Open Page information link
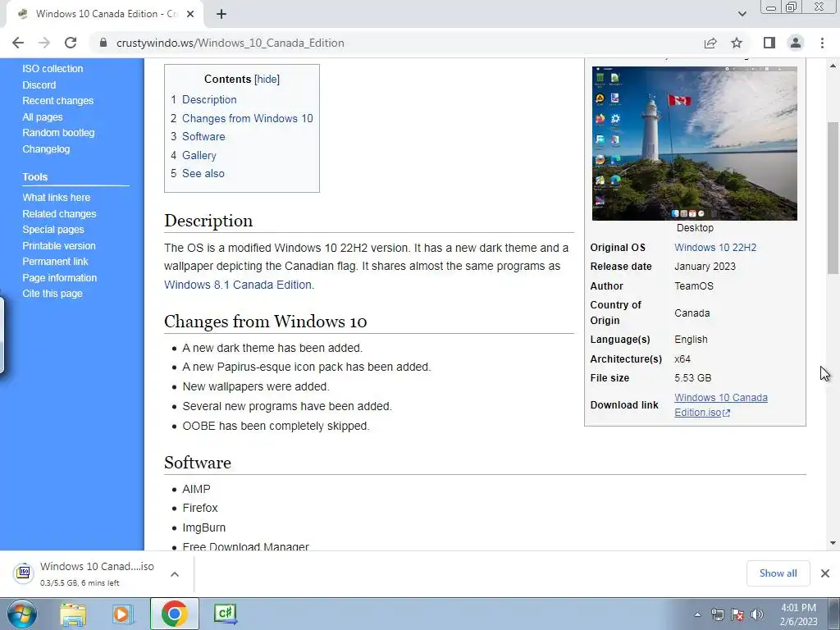This screenshot has height=630, width=840. click(x=59, y=277)
